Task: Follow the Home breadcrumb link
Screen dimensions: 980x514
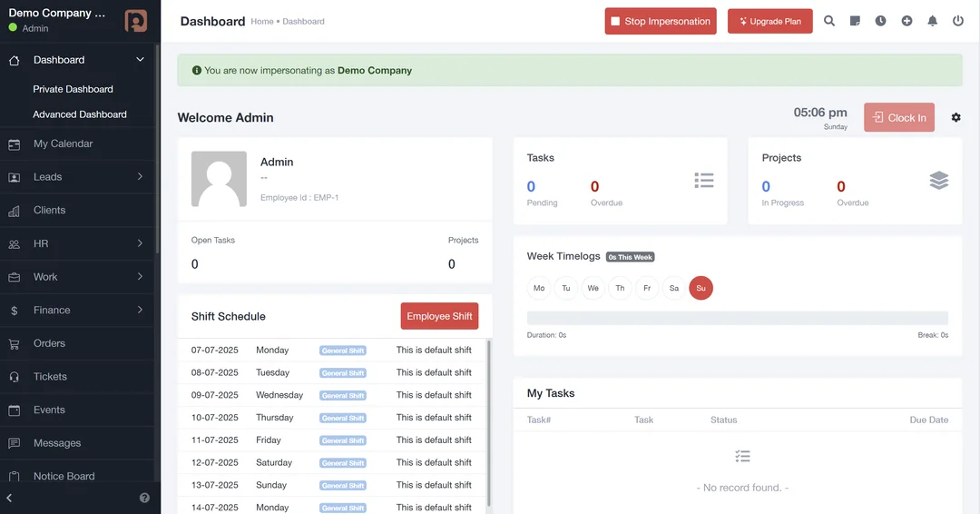Action: (x=262, y=21)
